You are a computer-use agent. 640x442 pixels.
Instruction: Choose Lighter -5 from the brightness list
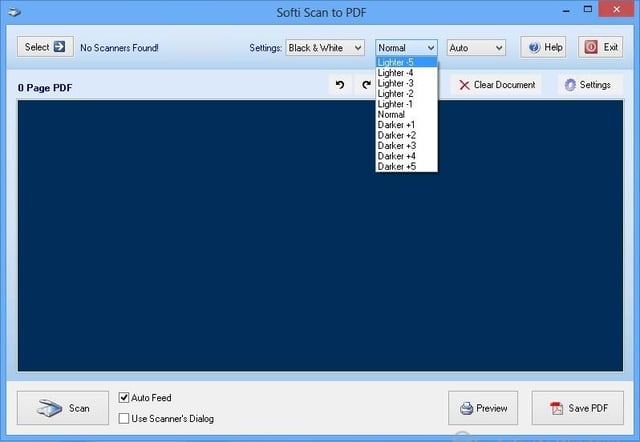tap(406, 62)
